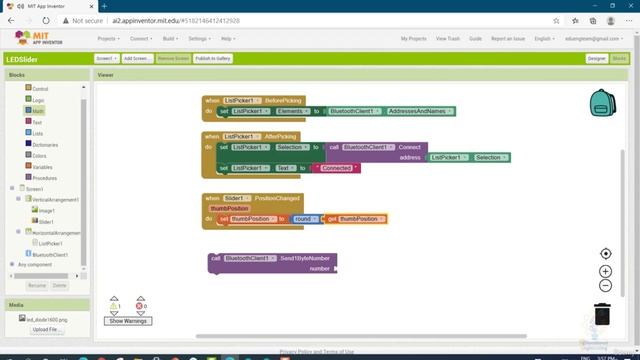
Task: Open the Report an Issue link
Action: (x=508, y=38)
